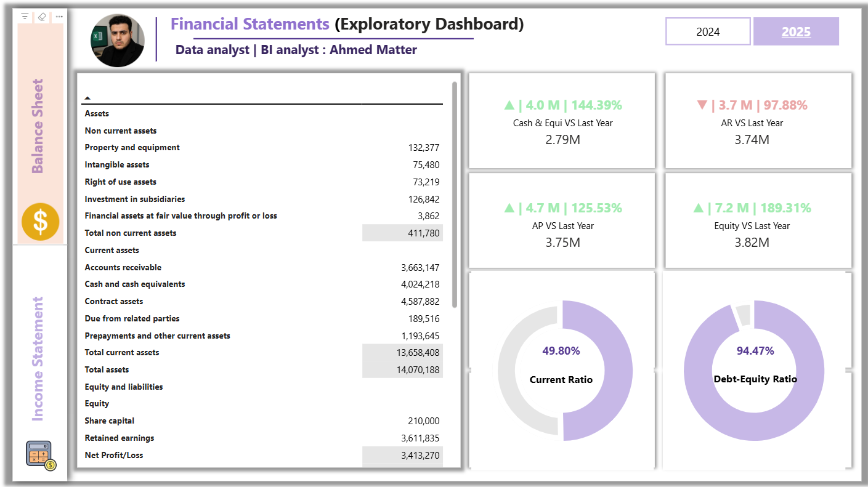Click the balance sheet table's vertical scrollbar

tap(455, 195)
